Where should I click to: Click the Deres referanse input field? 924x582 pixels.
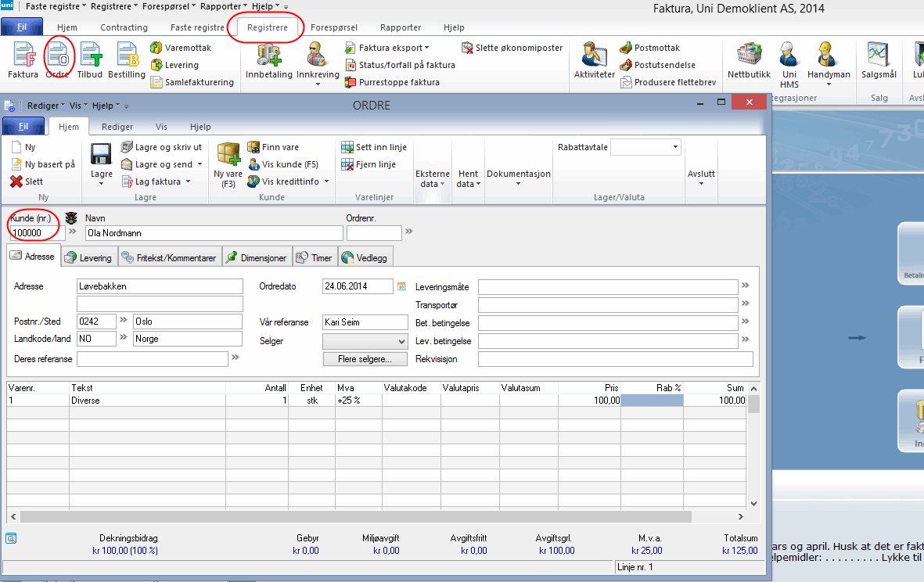tap(153, 359)
